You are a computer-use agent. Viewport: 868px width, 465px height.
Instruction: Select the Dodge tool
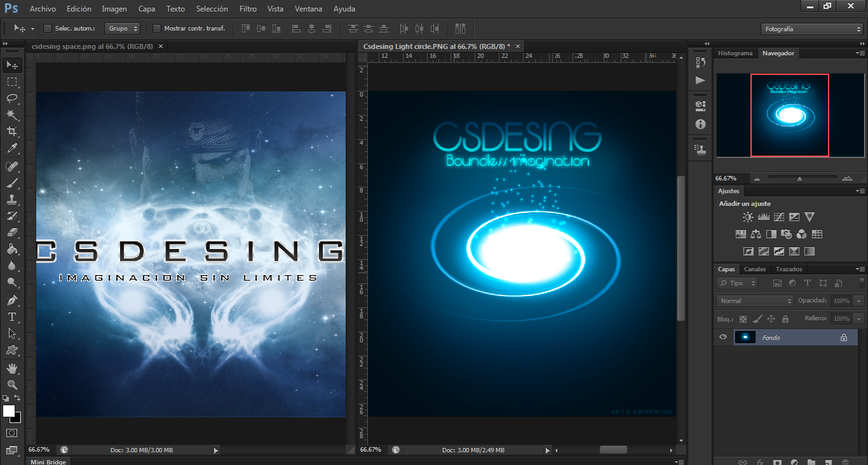coord(12,282)
